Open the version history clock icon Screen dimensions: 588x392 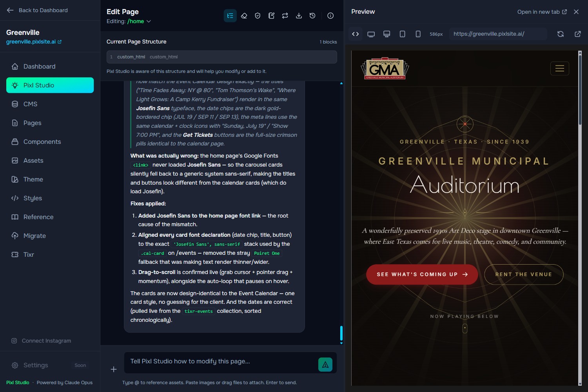[312, 16]
